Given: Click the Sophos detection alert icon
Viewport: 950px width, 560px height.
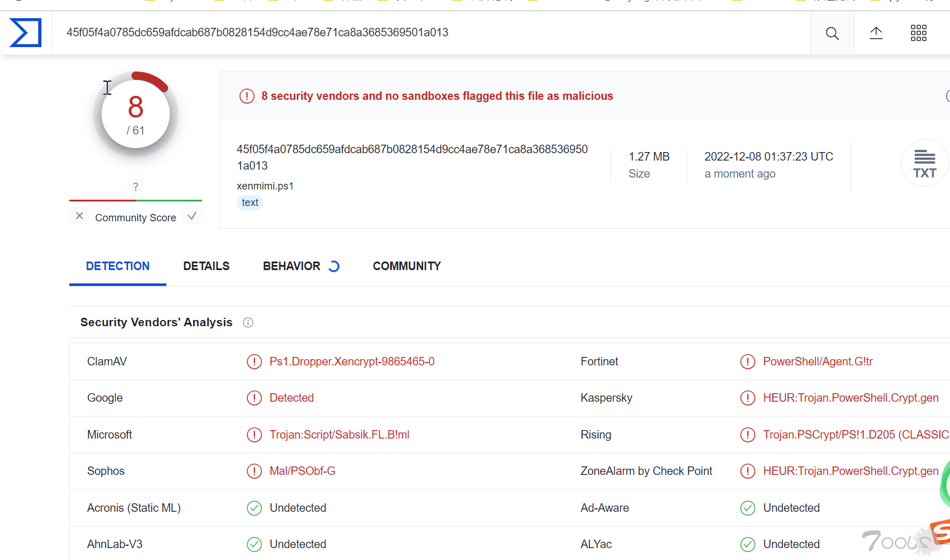Looking at the screenshot, I should click(x=254, y=471).
